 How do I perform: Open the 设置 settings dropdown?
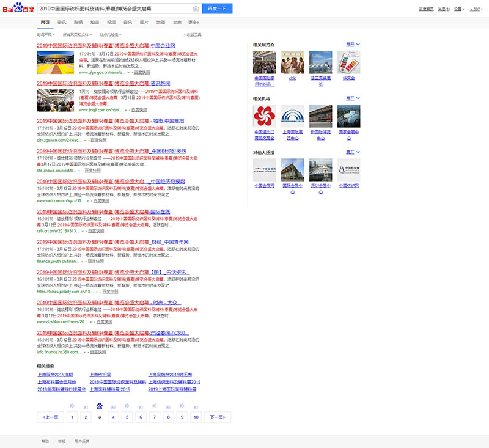(459, 9)
